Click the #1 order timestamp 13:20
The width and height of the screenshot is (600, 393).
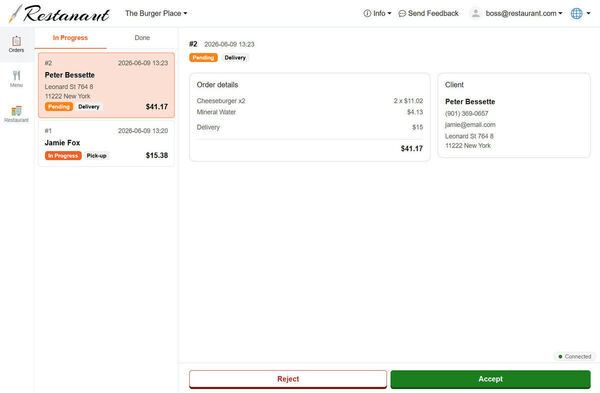[x=143, y=131]
